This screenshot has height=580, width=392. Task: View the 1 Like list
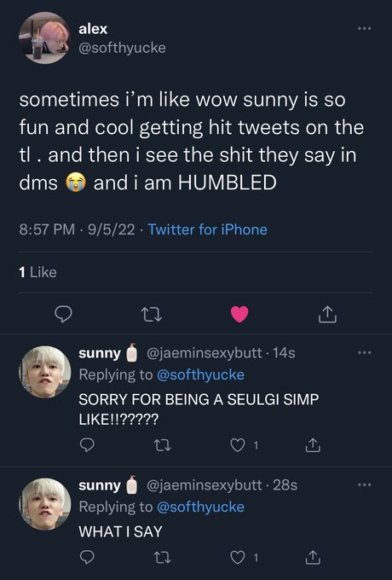click(37, 272)
